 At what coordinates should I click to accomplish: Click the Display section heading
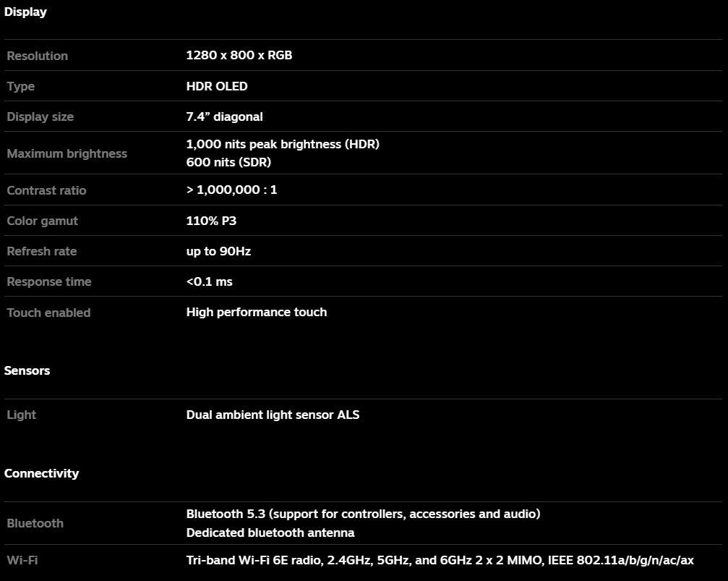pyautogui.click(x=25, y=12)
